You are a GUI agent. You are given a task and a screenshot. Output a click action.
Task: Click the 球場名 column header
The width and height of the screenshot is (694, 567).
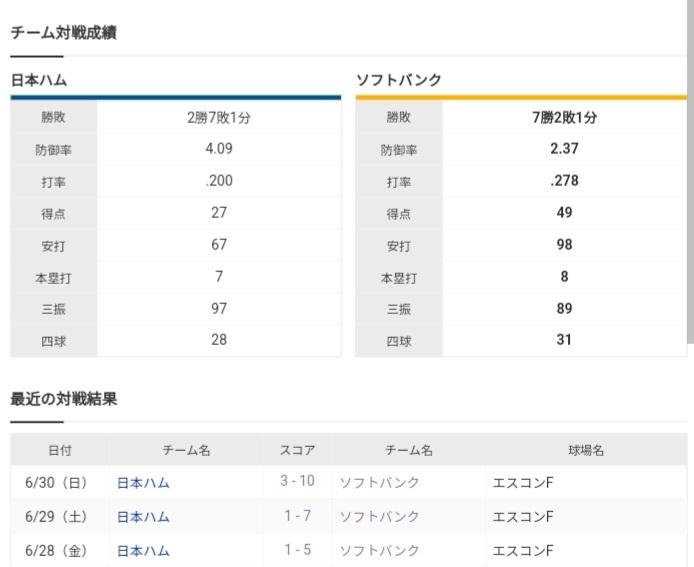[586, 450]
